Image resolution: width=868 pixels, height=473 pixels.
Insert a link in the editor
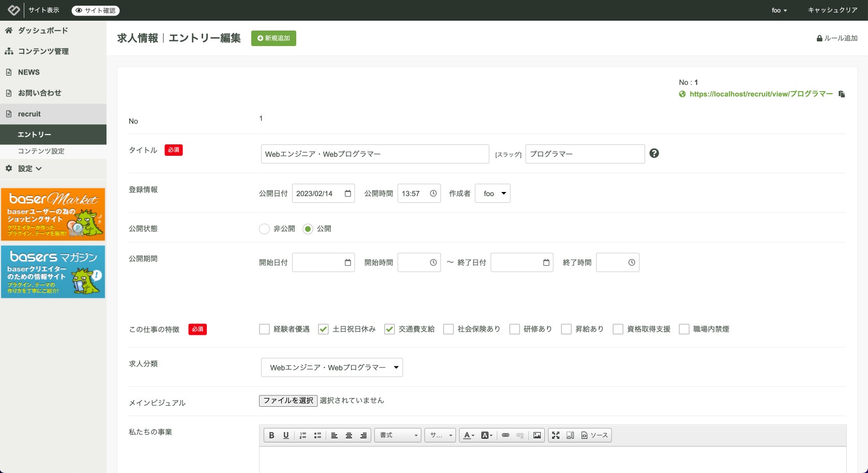(506, 435)
